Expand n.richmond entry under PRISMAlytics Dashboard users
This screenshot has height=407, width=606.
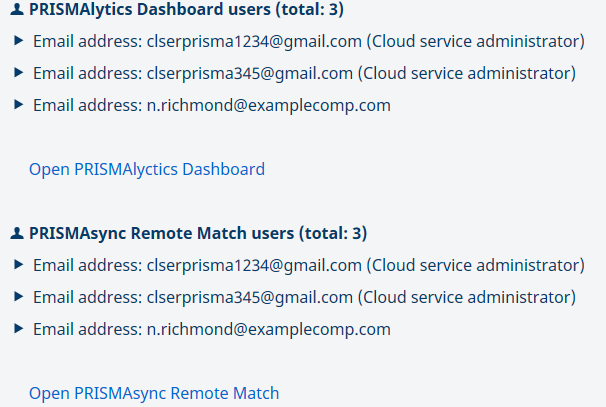[x=19, y=106]
